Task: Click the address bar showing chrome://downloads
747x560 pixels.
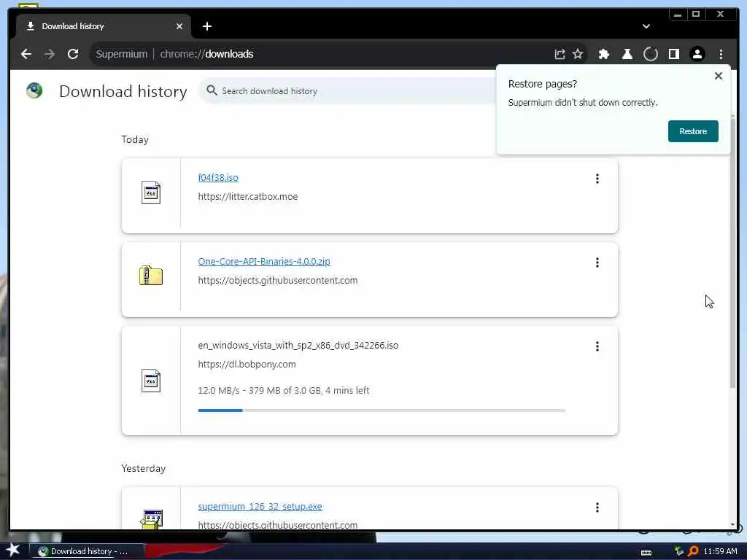Action: click(320, 54)
